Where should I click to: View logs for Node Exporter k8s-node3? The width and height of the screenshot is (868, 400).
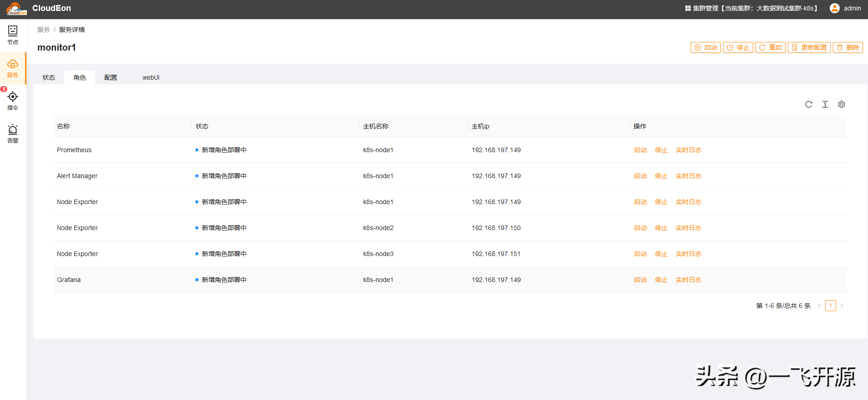tap(688, 254)
